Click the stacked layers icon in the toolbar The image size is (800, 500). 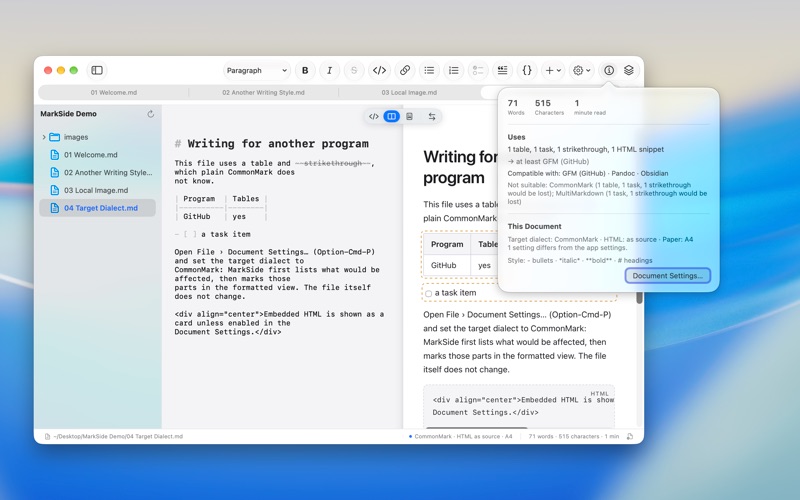coord(629,70)
